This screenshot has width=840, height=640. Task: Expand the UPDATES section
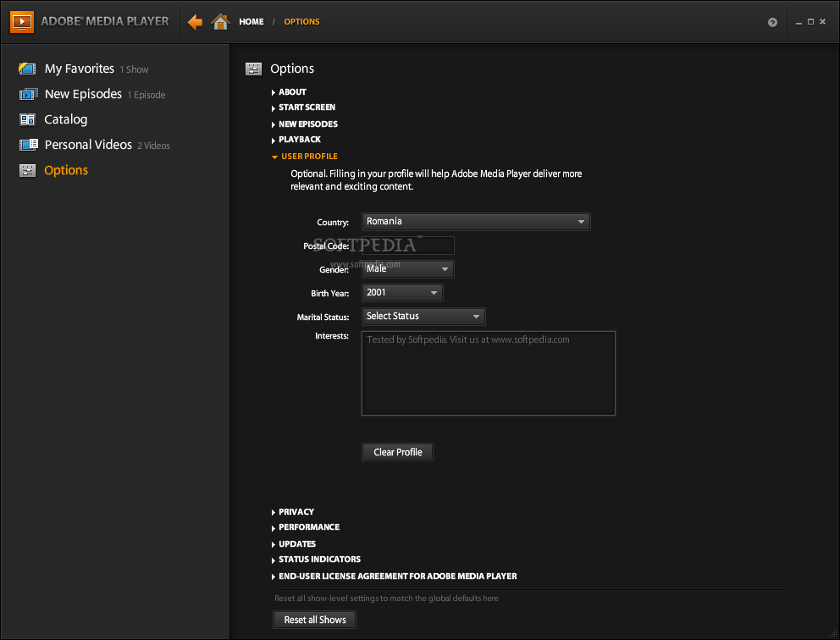coord(294,544)
